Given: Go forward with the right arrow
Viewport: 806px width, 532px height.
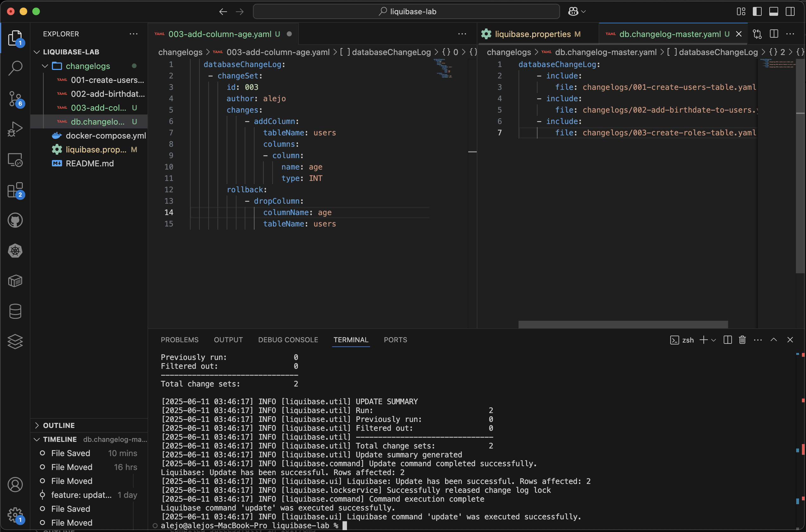Looking at the screenshot, I should 240,12.
